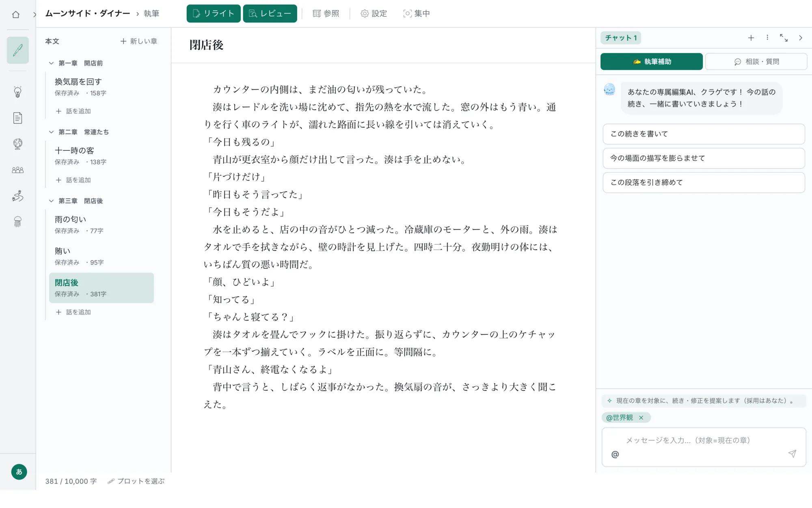Open the document page sidebar icon
The width and height of the screenshot is (812, 508).
17,118
